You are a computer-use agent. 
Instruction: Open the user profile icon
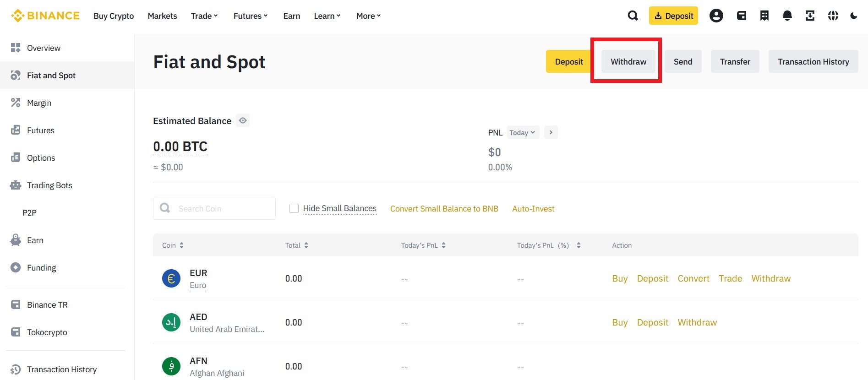click(716, 16)
